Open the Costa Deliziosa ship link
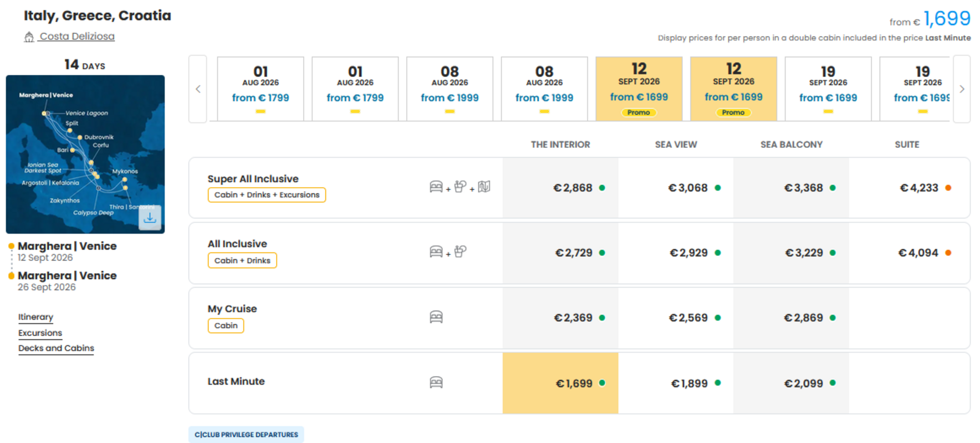The image size is (980, 443). [x=77, y=37]
